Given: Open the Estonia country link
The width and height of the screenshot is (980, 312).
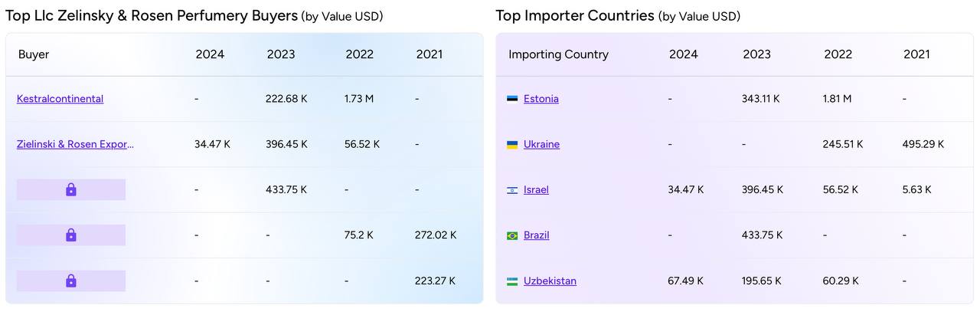Looking at the screenshot, I should pos(541,99).
